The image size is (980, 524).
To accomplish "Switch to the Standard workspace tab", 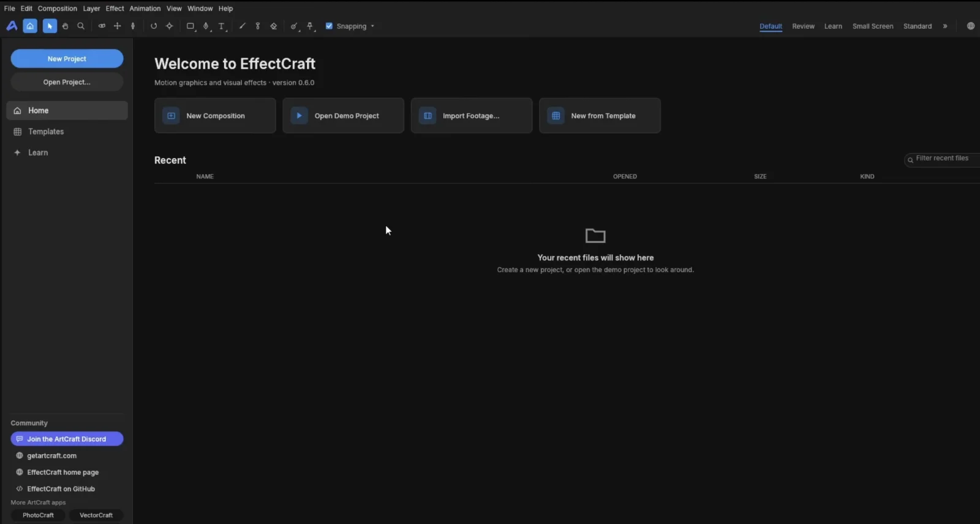I will [918, 26].
